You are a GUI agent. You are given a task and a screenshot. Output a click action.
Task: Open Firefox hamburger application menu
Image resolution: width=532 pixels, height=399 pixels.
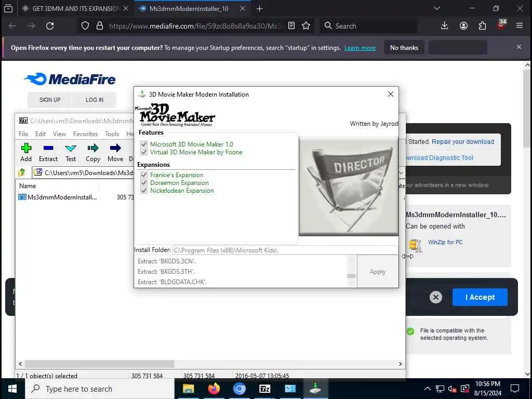pyautogui.click(x=520, y=26)
